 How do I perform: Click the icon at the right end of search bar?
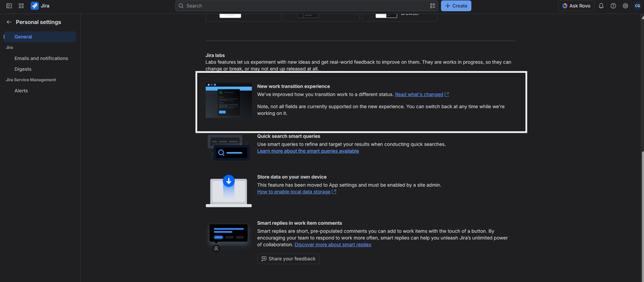click(x=432, y=6)
